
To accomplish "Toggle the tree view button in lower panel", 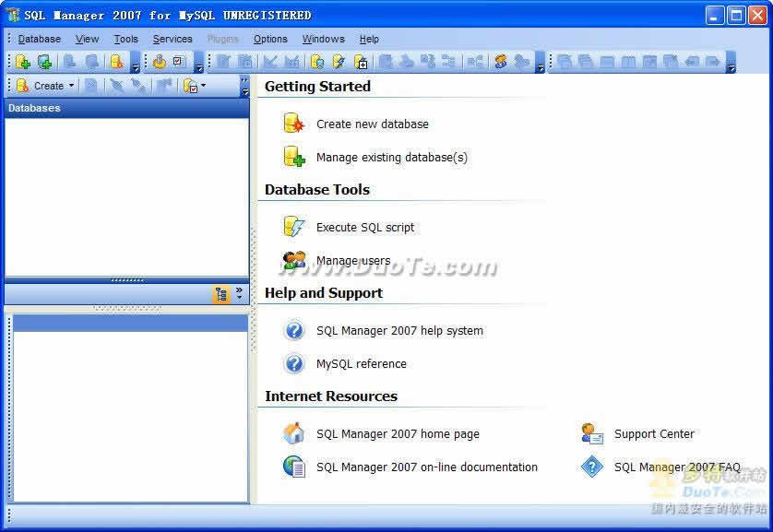I will tap(221, 294).
